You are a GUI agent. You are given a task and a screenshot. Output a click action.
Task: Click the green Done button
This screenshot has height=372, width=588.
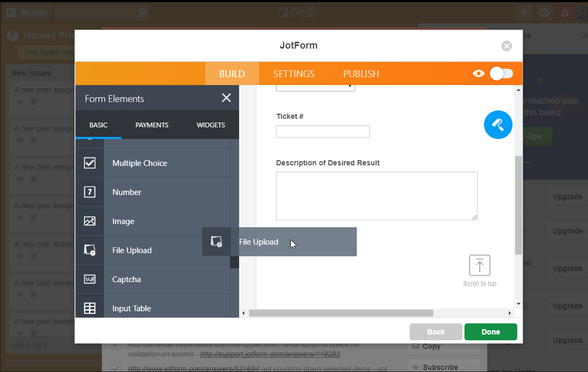point(490,332)
